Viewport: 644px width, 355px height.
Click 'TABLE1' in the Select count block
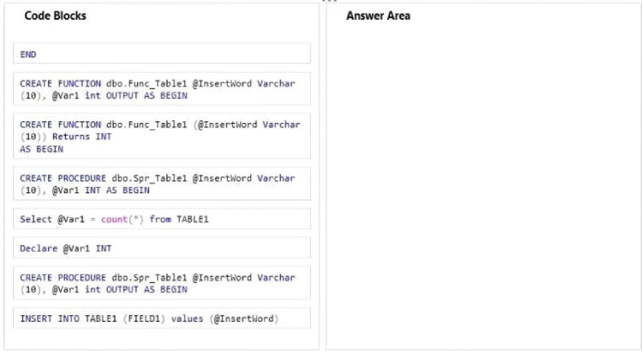click(x=193, y=220)
